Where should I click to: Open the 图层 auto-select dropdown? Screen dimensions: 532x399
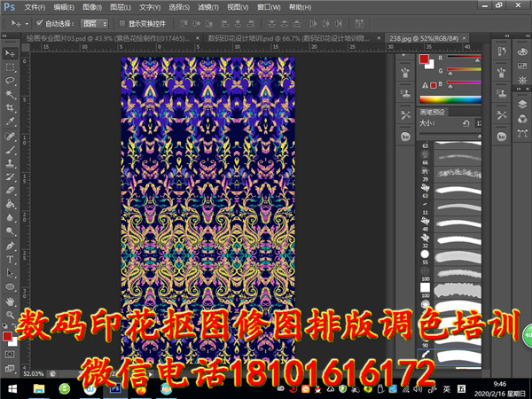pyautogui.click(x=94, y=24)
